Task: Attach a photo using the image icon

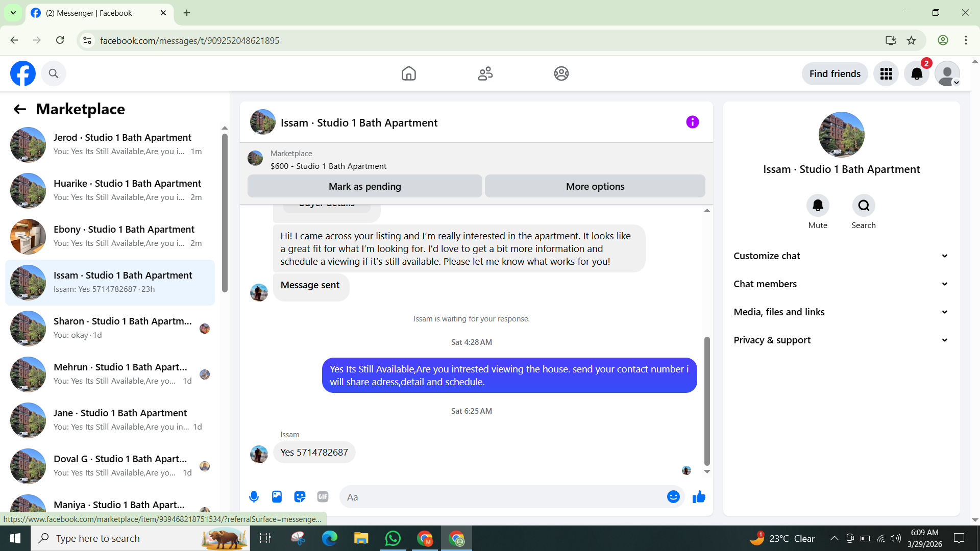Action: pyautogui.click(x=277, y=496)
